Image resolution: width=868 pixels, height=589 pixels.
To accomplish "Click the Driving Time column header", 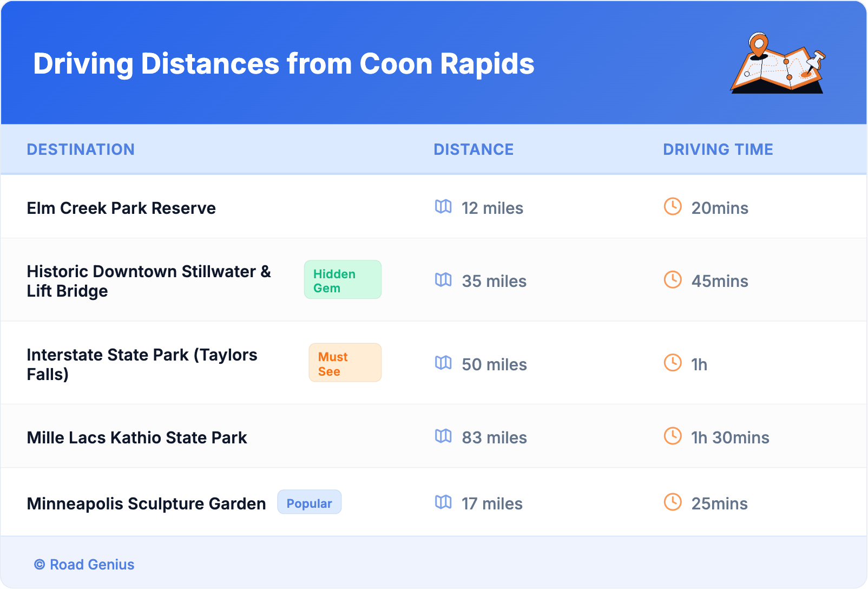I will coord(718,149).
